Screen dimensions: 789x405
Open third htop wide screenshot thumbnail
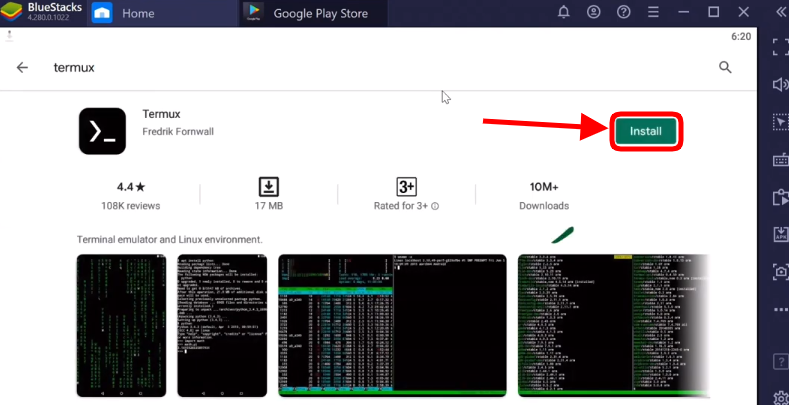click(392, 326)
